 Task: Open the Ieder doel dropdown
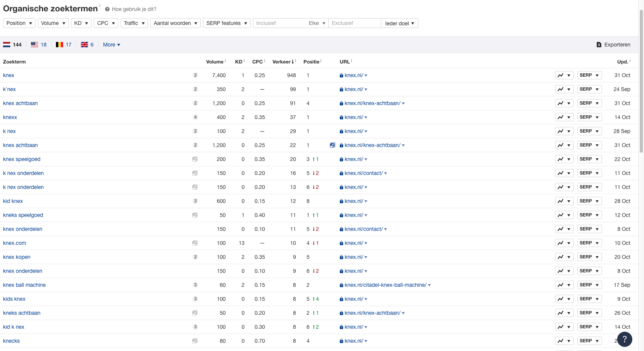[400, 23]
